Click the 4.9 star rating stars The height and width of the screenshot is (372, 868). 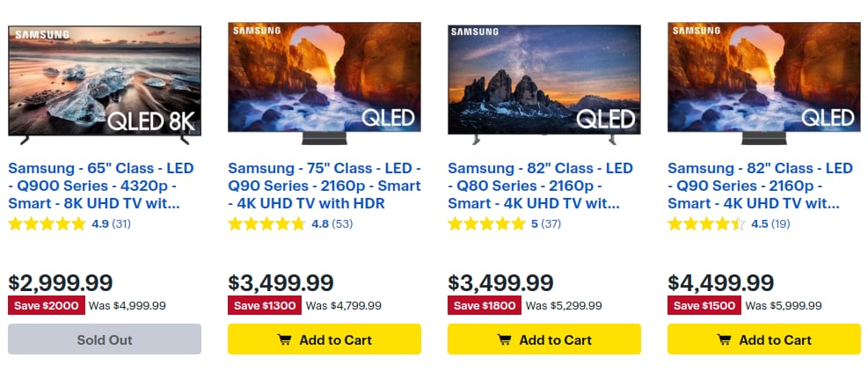pos(47,224)
